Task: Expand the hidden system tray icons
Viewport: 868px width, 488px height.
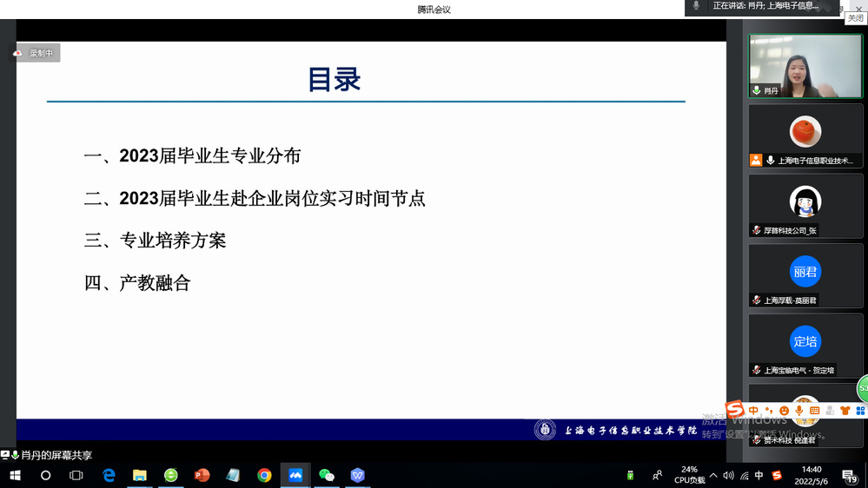Action: [713, 475]
